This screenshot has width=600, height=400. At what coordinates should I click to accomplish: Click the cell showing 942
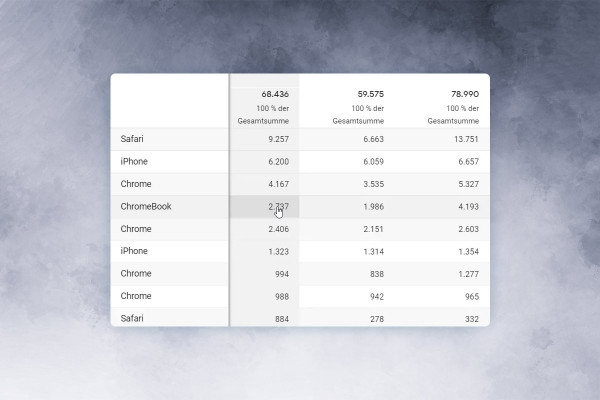pos(377,297)
